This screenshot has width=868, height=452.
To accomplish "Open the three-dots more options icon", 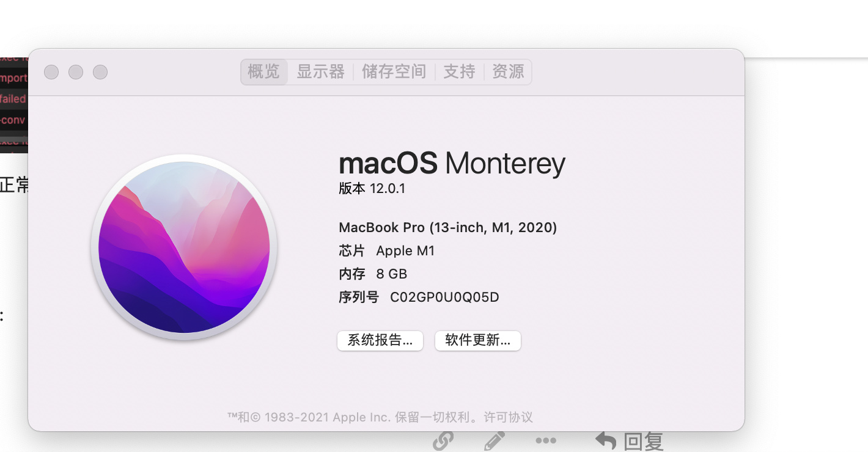I will (x=546, y=440).
